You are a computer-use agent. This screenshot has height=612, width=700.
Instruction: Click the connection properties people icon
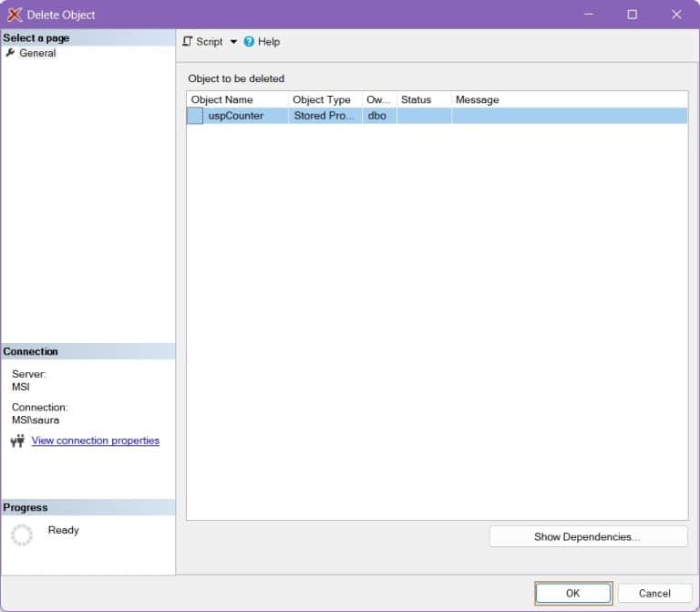pyautogui.click(x=17, y=441)
